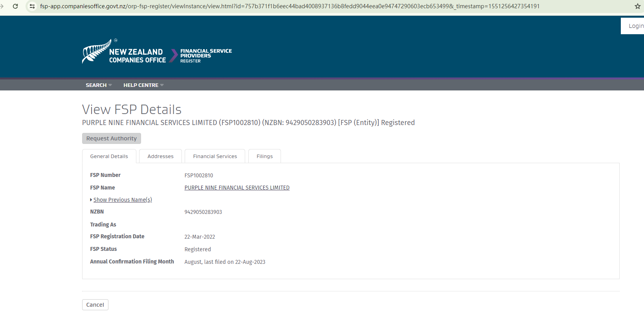The image size is (644, 313).
Task: Click the FSP Registration Date label
Action: point(117,236)
